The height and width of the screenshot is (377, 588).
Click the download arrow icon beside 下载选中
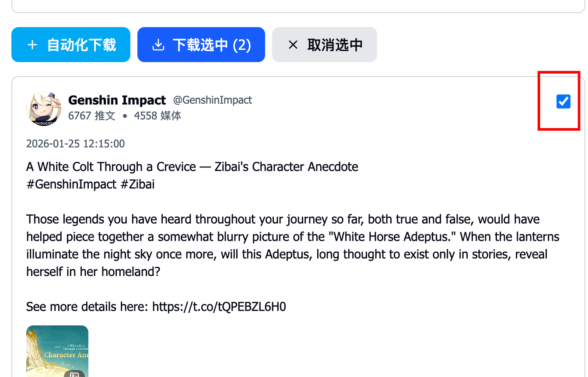click(x=158, y=45)
